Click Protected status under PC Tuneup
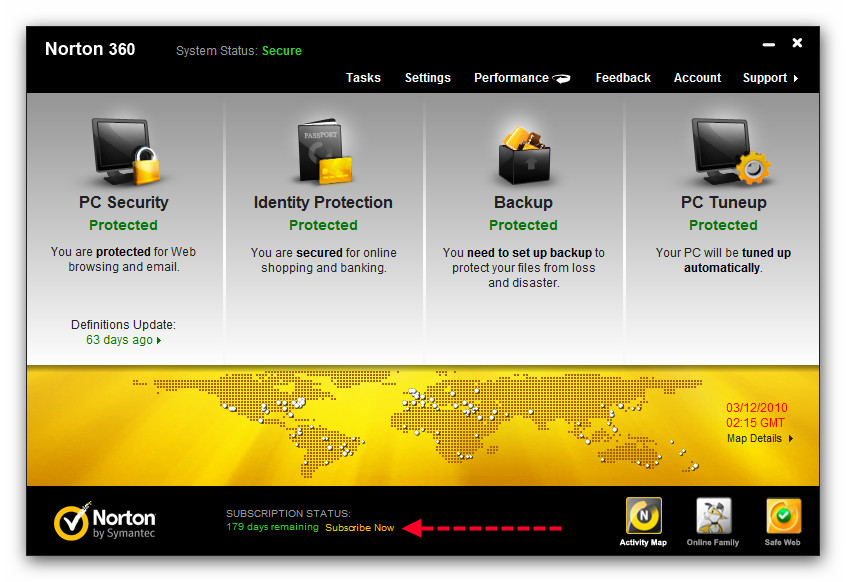This screenshot has height=582, width=846. point(724,225)
